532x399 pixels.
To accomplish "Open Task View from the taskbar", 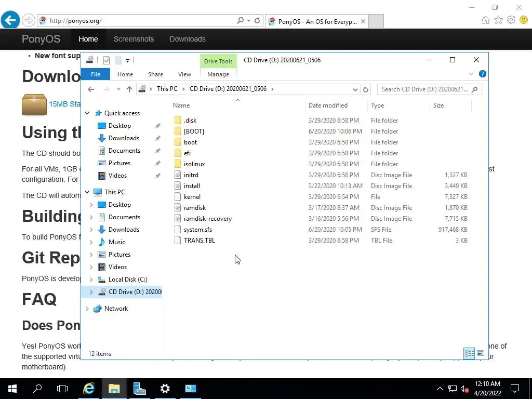I will pos(62,389).
